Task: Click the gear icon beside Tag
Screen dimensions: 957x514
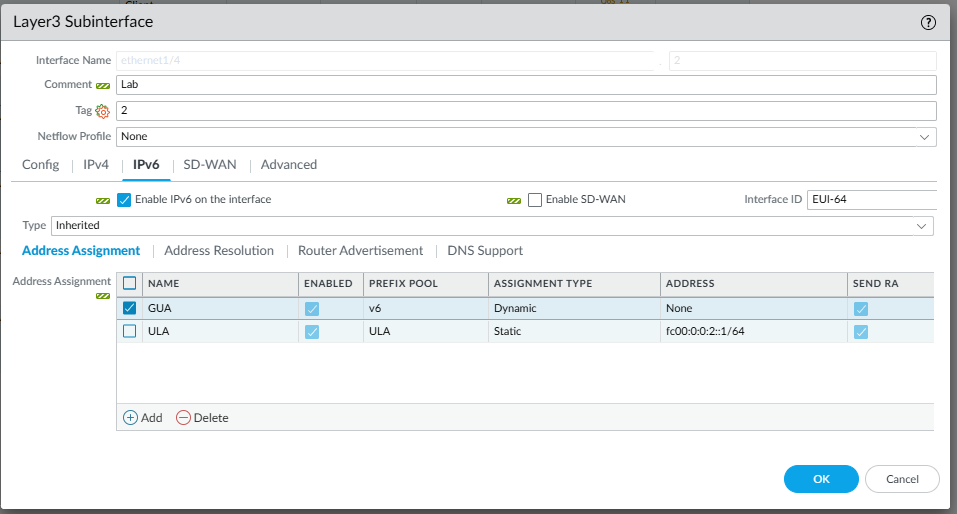Action: click(102, 111)
